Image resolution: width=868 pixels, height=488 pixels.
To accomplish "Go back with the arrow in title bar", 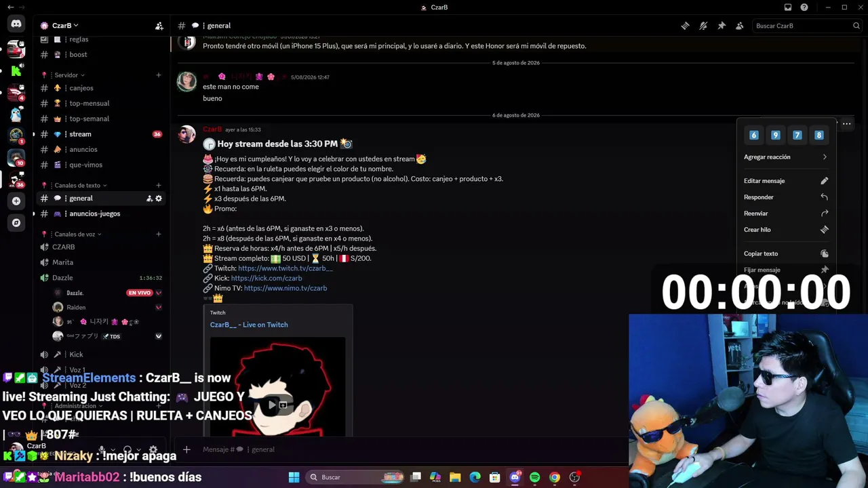I will [10, 7].
